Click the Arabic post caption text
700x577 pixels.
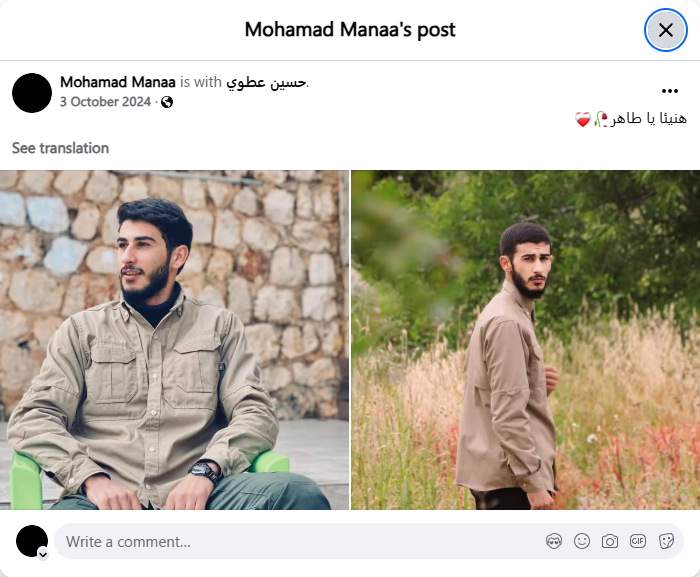point(631,119)
